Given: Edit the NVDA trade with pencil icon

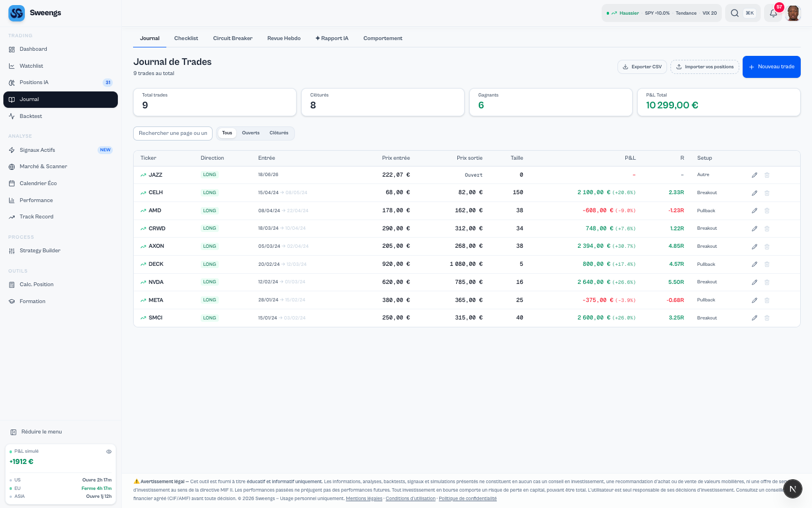Looking at the screenshot, I should click(754, 282).
